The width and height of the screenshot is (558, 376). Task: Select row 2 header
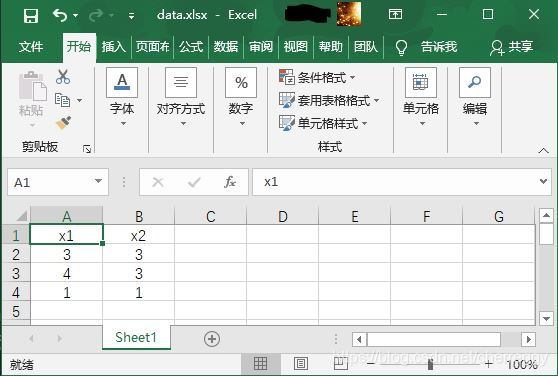(16, 255)
